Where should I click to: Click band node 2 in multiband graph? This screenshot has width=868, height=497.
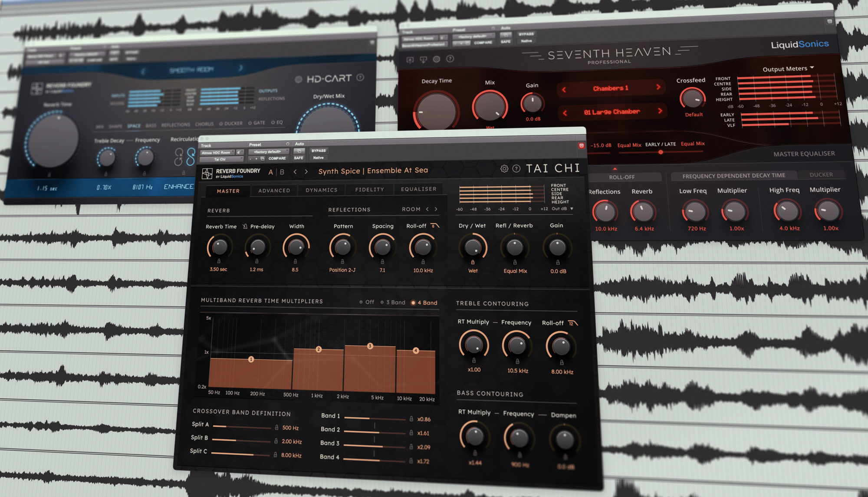(319, 349)
